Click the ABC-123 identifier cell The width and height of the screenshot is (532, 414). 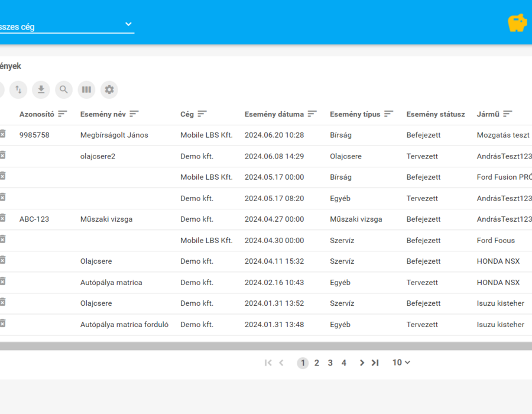(x=34, y=219)
